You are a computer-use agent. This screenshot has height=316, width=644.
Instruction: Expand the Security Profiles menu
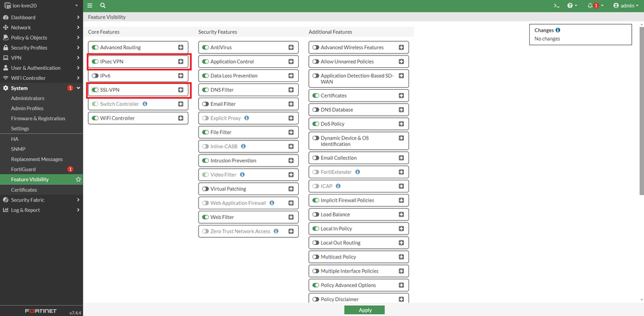click(x=41, y=48)
